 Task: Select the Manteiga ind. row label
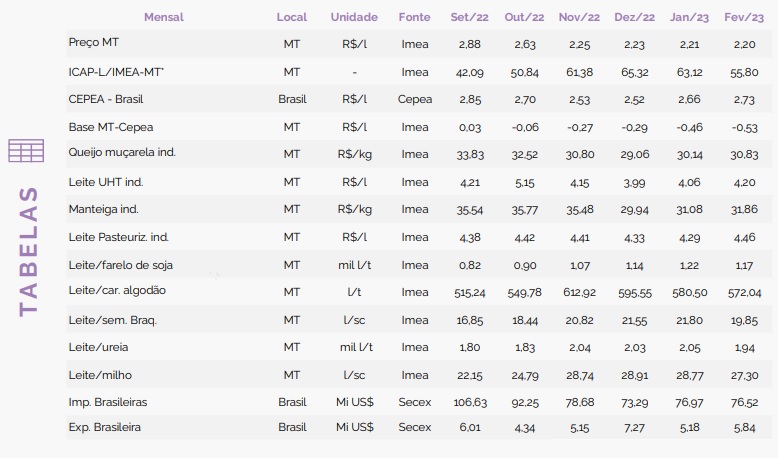[x=103, y=209]
